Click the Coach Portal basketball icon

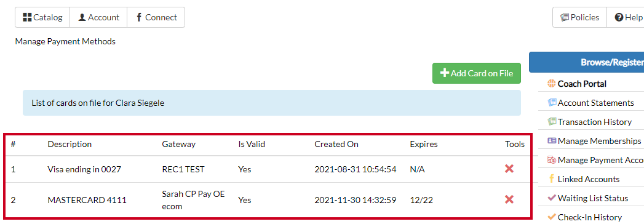tap(552, 84)
